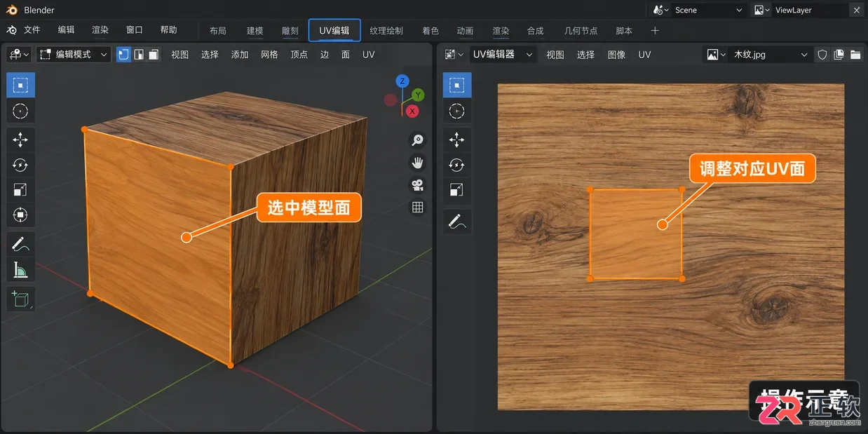Image resolution: width=868 pixels, height=434 pixels.
Task: Switch to the 纹理绘制 workspace tab
Action: (386, 31)
